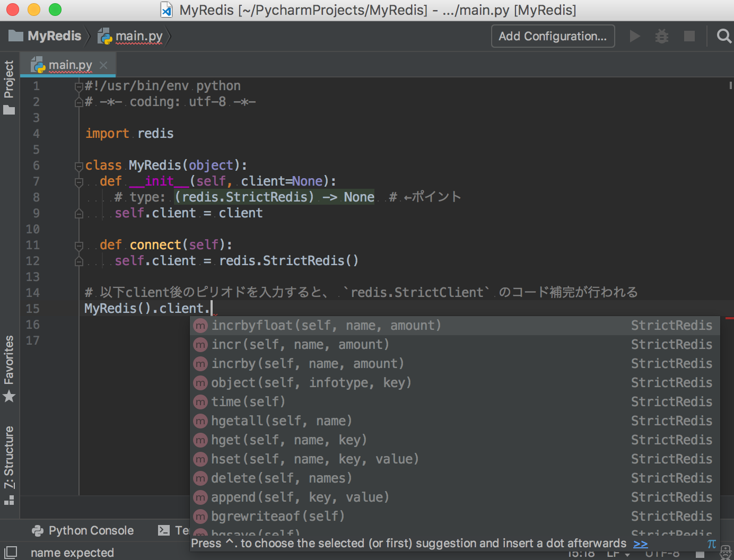Click line number 15 in gutter

[x=33, y=309]
